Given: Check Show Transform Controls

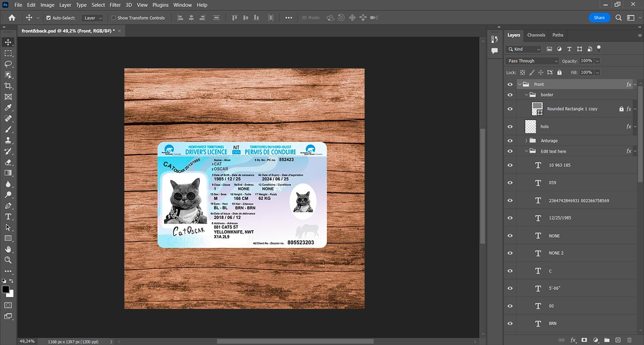Looking at the screenshot, I should tap(113, 18).
